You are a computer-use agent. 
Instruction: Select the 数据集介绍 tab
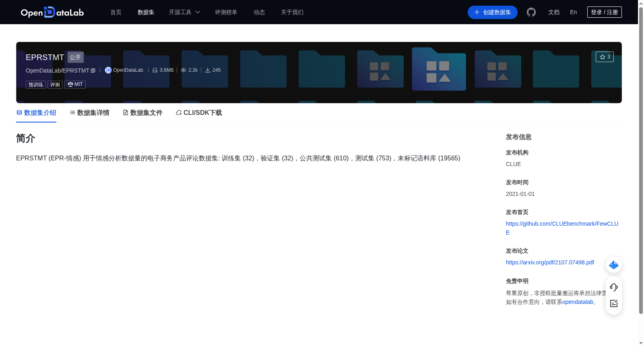click(36, 113)
